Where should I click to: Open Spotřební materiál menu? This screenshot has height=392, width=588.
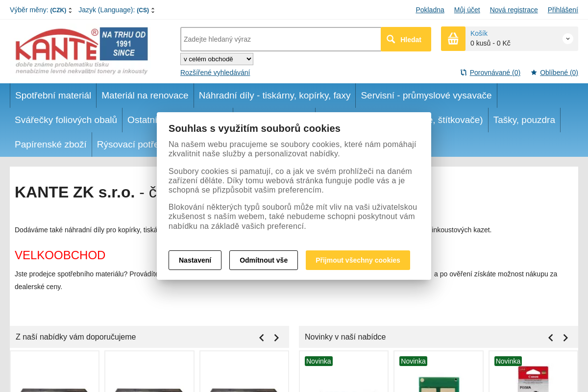click(x=53, y=96)
